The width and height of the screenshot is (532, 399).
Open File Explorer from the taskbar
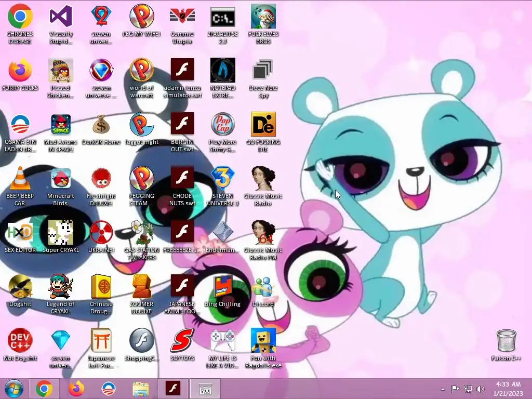(140, 389)
